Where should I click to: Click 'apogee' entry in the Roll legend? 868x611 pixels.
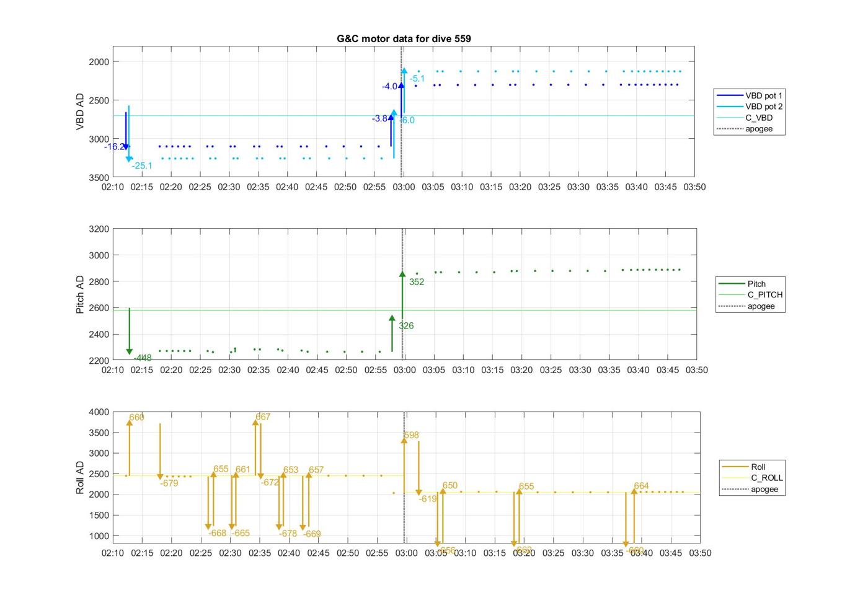[x=751, y=489]
